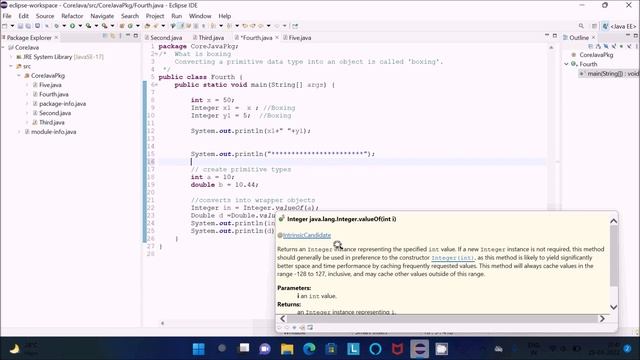The height and width of the screenshot is (360, 640).
Task: Open File Explorer from the taskbar
Action: [x=287, y=349]
